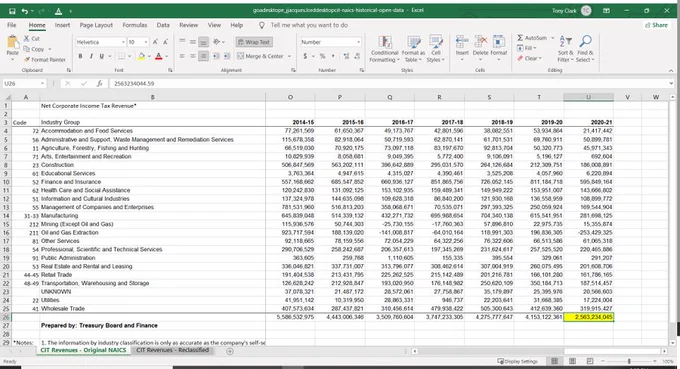Image resolution: width=680 pixels, height=369 pixels.
Task: Open the Number format dropdown
Action: point(359,42)
